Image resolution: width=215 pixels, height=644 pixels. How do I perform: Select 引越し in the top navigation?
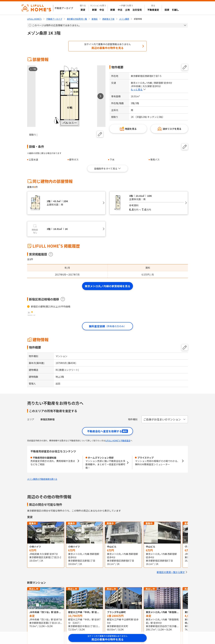pos(175,10)
